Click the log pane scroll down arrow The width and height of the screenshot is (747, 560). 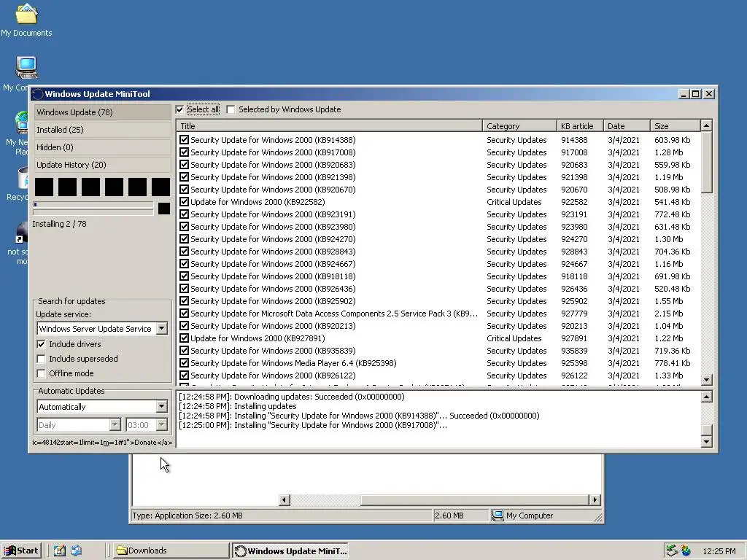(x=706, y=441)
